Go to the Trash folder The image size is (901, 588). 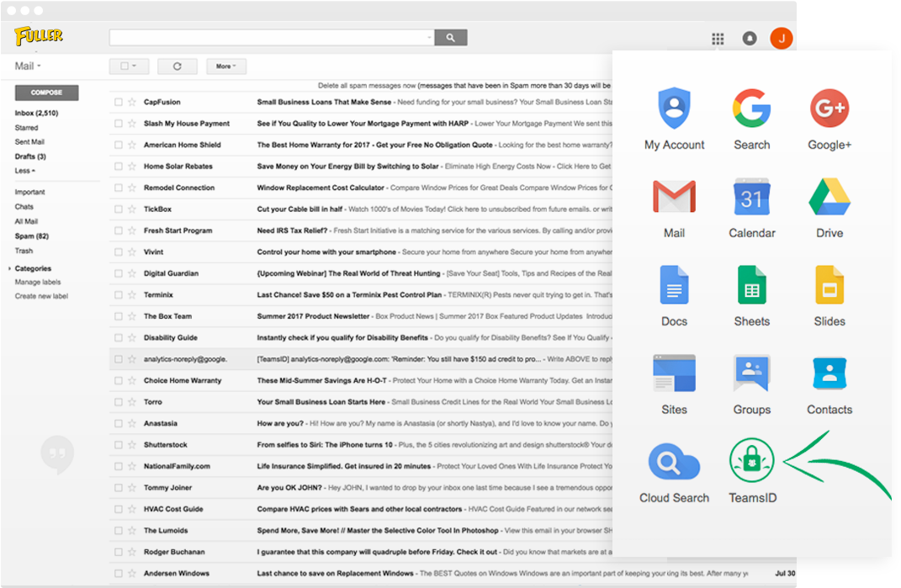pos(24,251)
